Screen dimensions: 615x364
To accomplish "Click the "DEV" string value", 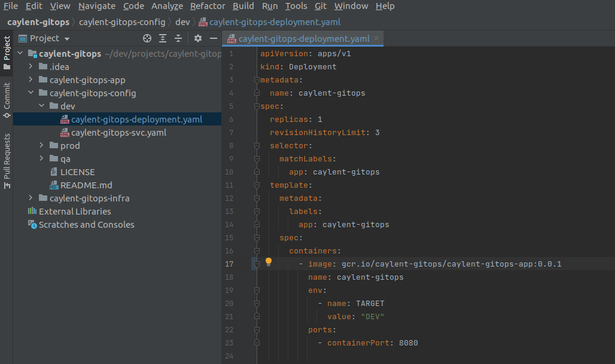I will click(x=373, y=317).
